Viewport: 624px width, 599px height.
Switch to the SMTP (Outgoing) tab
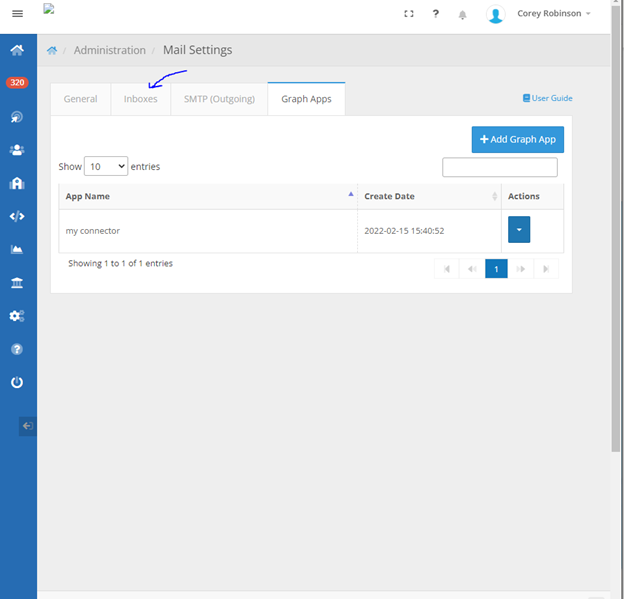click(219, 99)
